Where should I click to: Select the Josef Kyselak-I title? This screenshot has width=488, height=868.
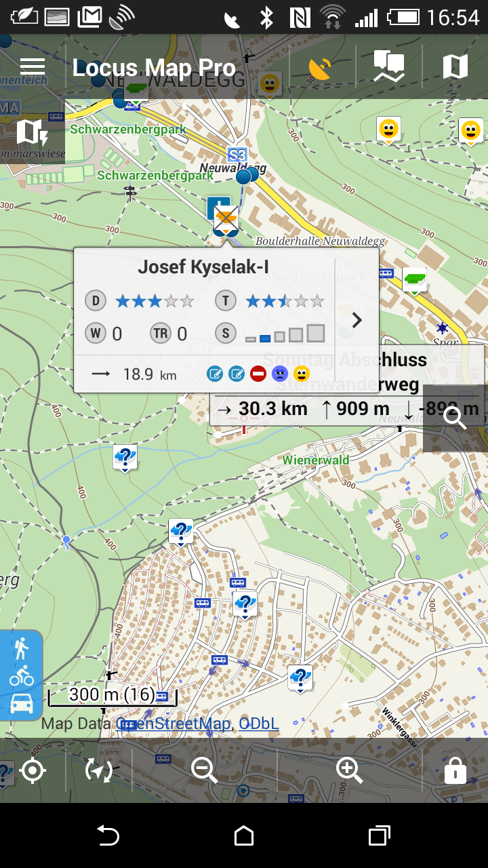click(203, 267)
